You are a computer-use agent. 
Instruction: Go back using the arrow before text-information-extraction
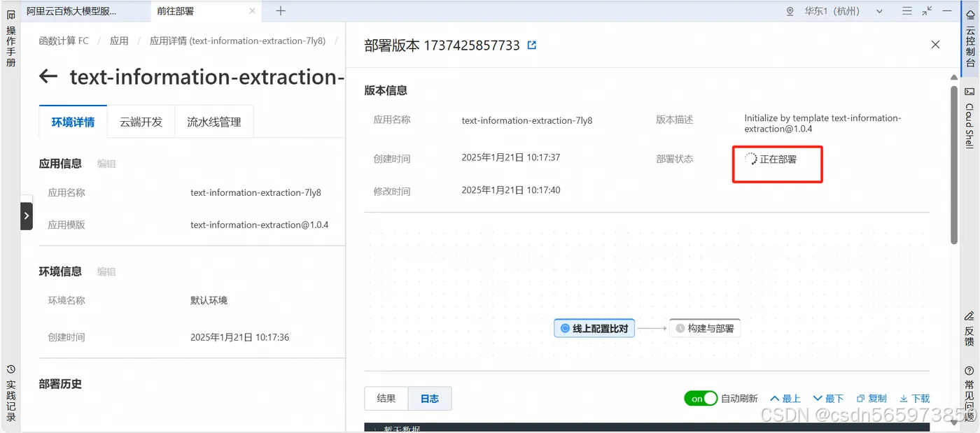[48, 76]
